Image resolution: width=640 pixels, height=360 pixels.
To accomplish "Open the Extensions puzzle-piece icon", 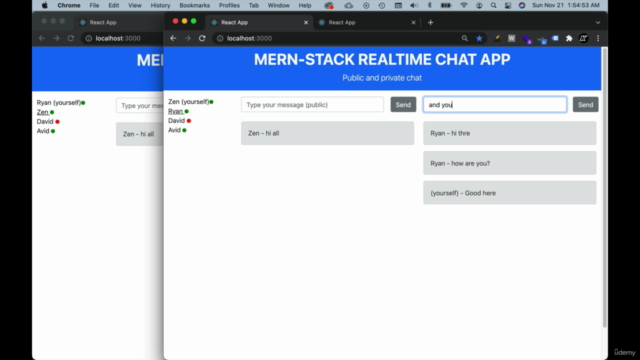I will (569, 38).
